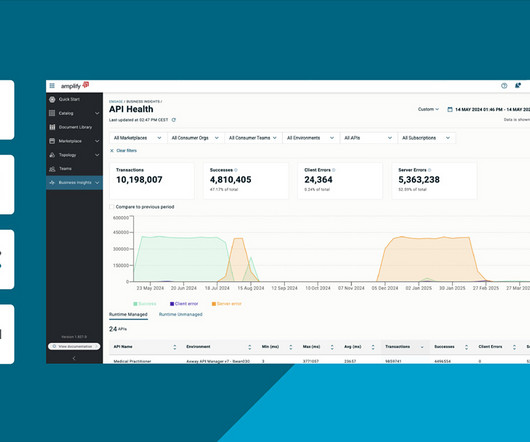The width and height of the screenshot is (530, 442).
Task: Collapse the Business Insights menu chevron
Action: coord(97,183)
